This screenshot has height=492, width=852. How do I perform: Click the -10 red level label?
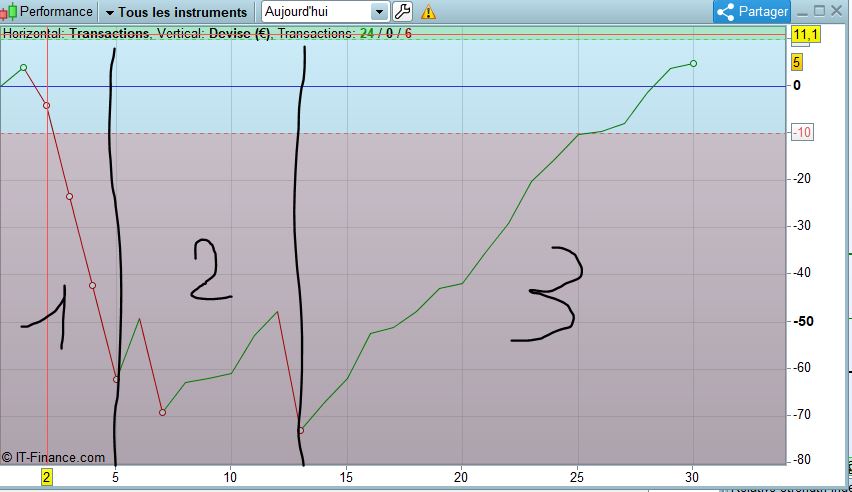(x=803, y=132)
